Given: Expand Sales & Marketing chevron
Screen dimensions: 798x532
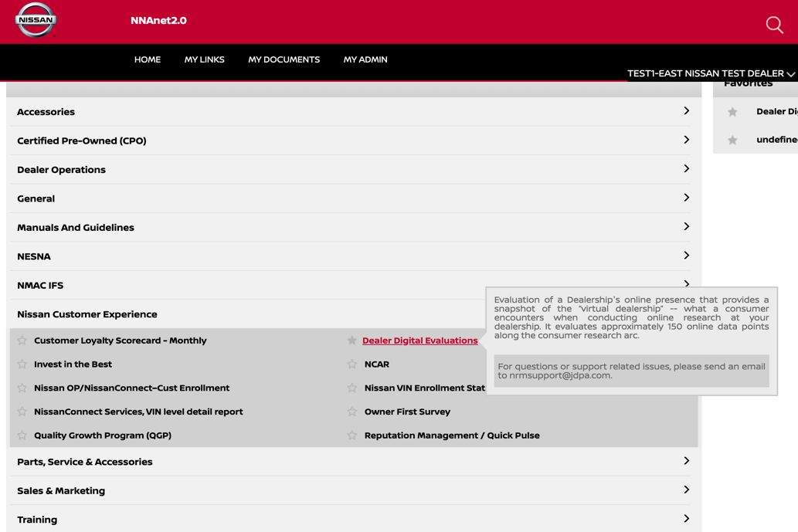Looking at the screenshot, I should (687, 490).
